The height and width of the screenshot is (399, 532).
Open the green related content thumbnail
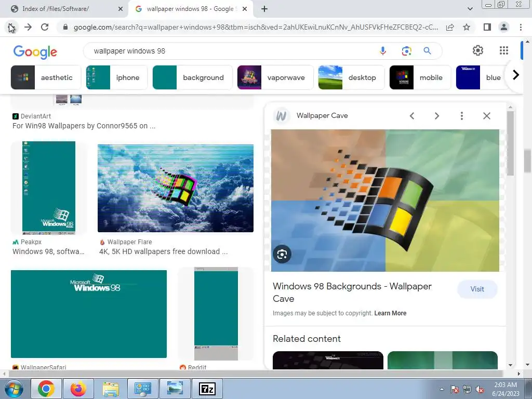point(443,361)
